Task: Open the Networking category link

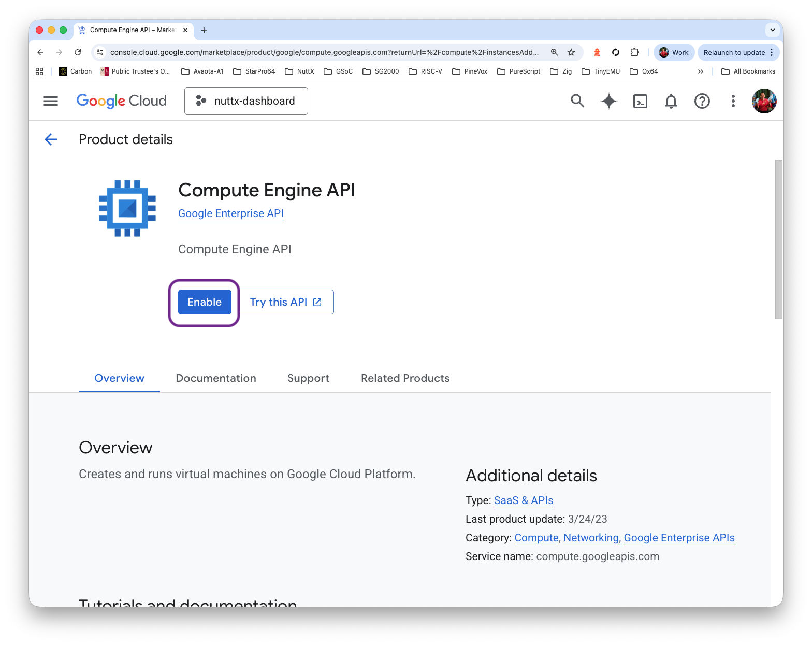Action: [591, 538]
